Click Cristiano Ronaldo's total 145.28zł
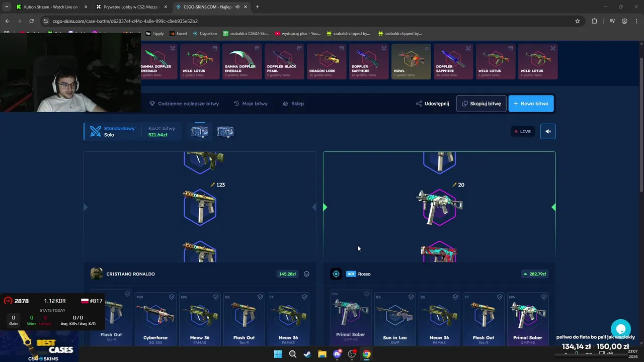 287,274
